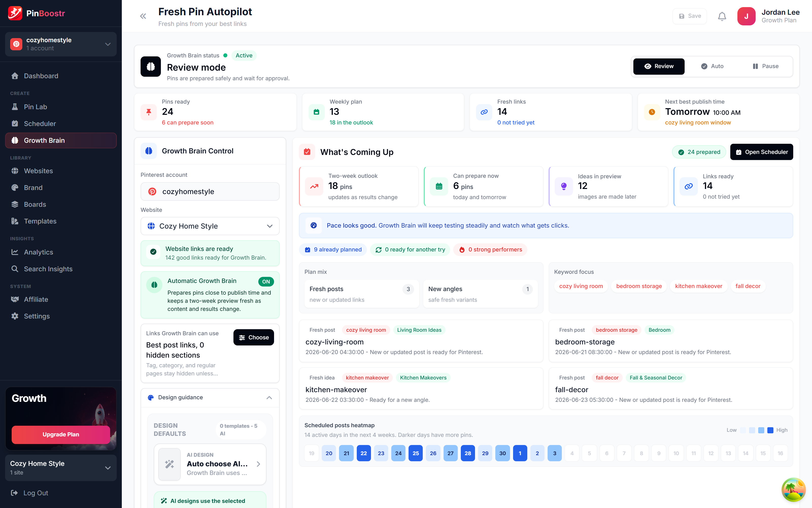
Task: Click the Automatic Growth Brain green brain icon
Action: tap(154, 285)
